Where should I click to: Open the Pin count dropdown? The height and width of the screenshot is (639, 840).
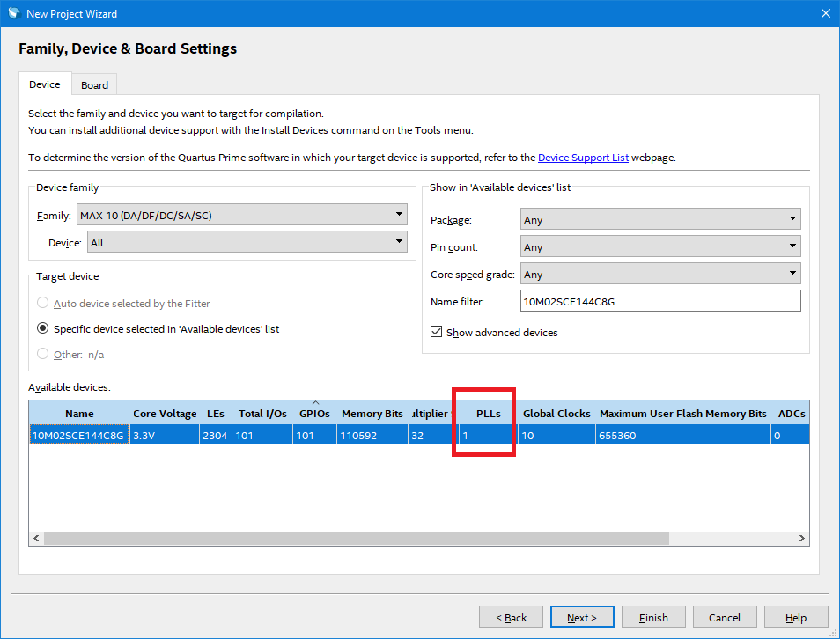[659, 247]
